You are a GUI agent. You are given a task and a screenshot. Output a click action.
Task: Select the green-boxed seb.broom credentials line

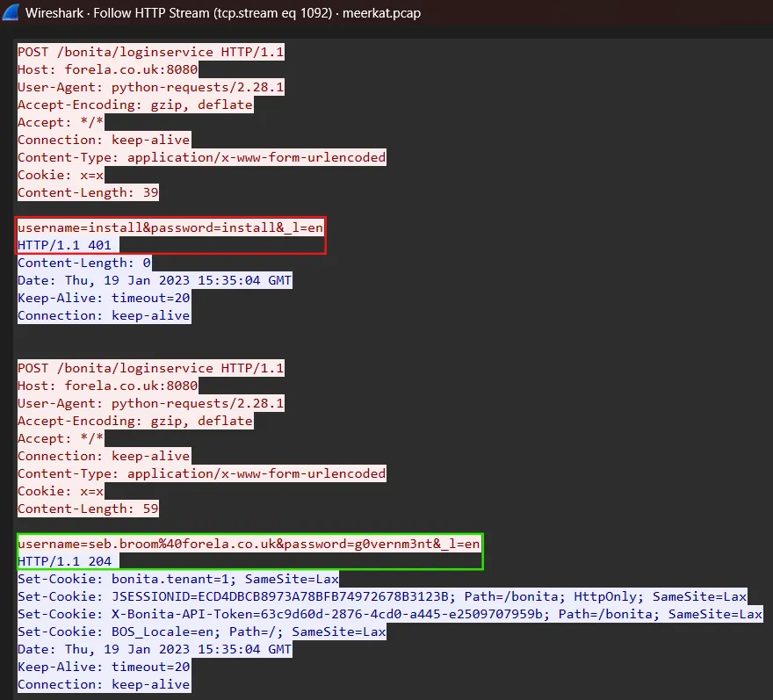[249, 544]
